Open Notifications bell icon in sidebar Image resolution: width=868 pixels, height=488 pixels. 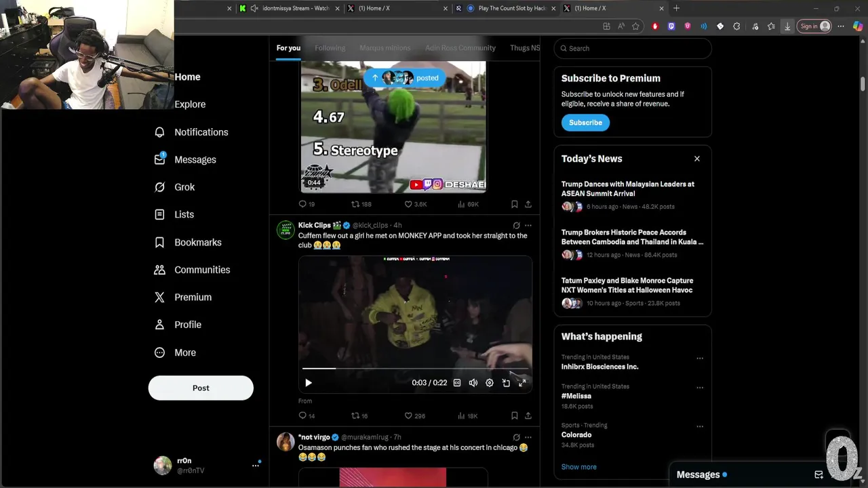(x=159, y=132)
